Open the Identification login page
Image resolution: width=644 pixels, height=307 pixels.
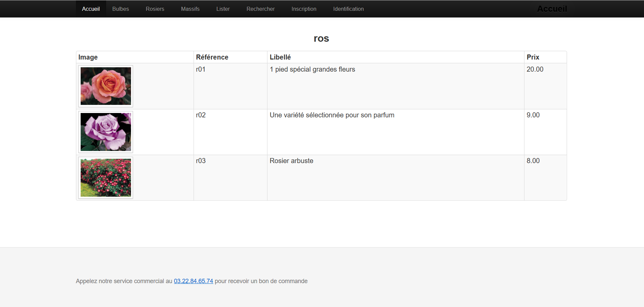[x=348, y=9]
